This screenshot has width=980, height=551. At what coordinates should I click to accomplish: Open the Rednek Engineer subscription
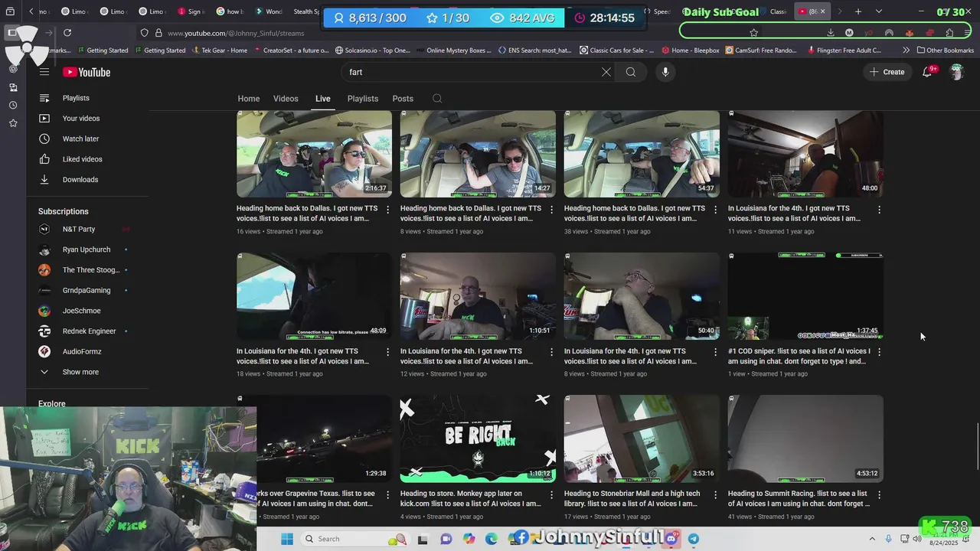(x=88, y=331)
